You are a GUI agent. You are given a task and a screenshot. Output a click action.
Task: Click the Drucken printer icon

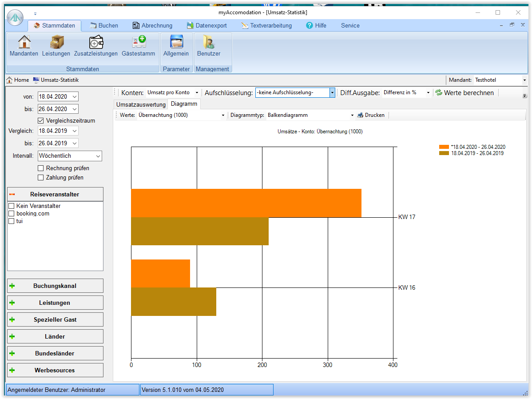[360, 115]
